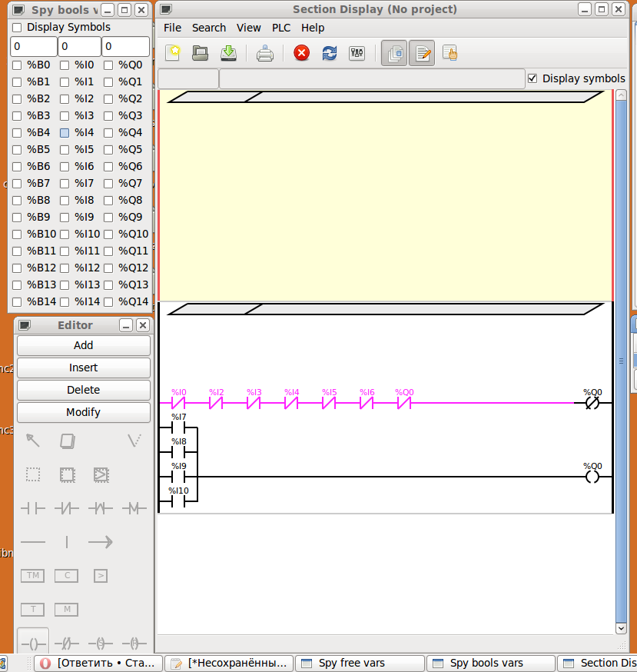Select the C counter block tool
The height and width of the screenshot is (672, 637).
[67, 576]
